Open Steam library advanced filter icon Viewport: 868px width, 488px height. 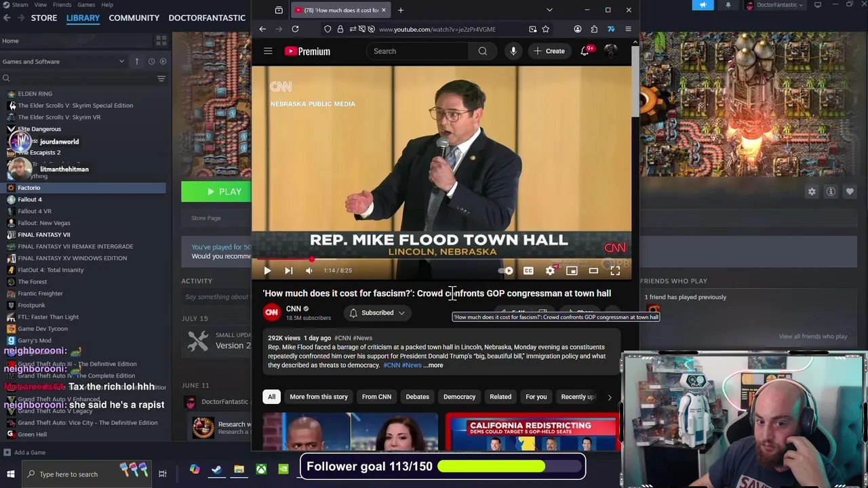click(x=161, y=79)
